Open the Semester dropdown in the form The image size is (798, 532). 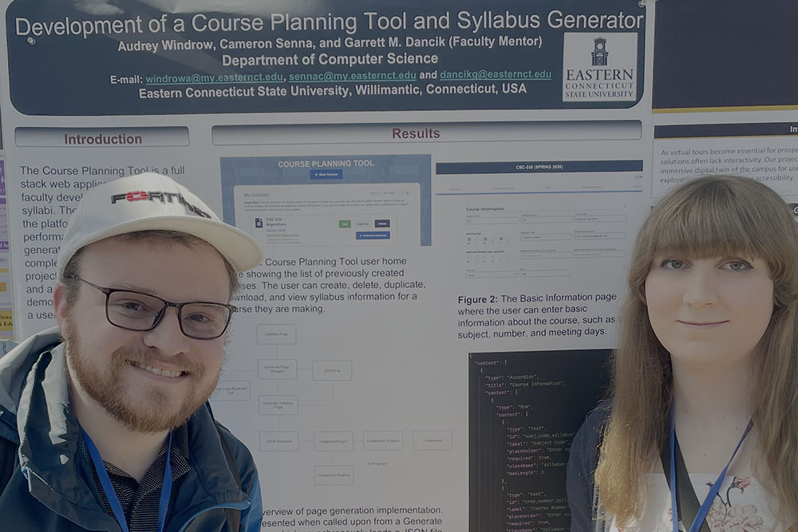point(492,274)
